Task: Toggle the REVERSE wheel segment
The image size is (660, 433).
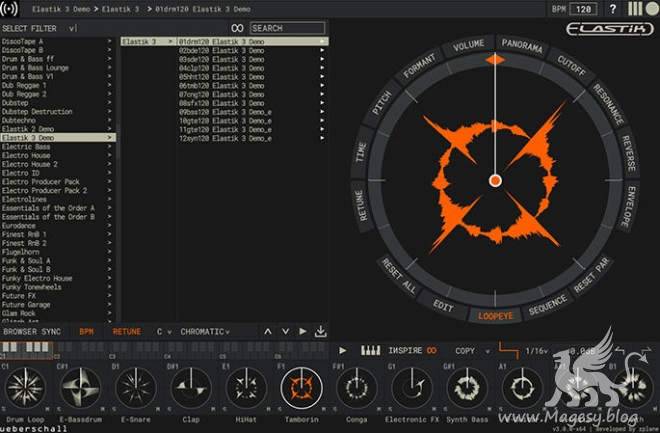Action: coord(629,154)
